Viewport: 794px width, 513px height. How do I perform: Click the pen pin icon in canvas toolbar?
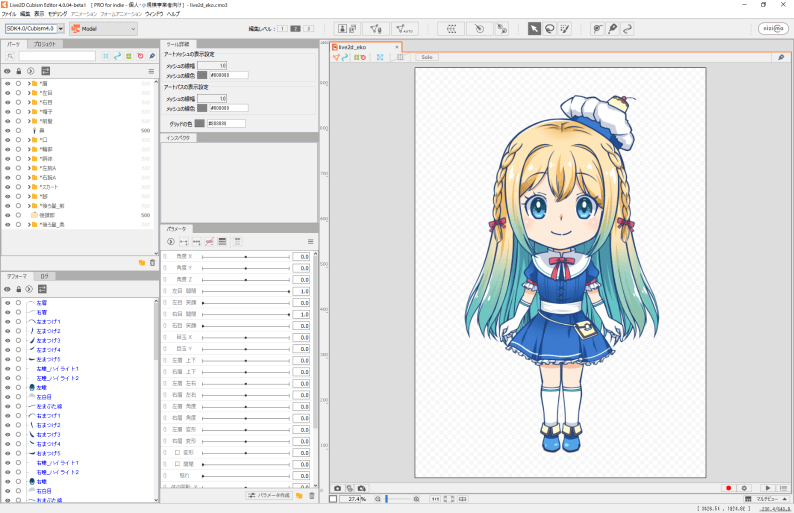(x=781, y=57)
